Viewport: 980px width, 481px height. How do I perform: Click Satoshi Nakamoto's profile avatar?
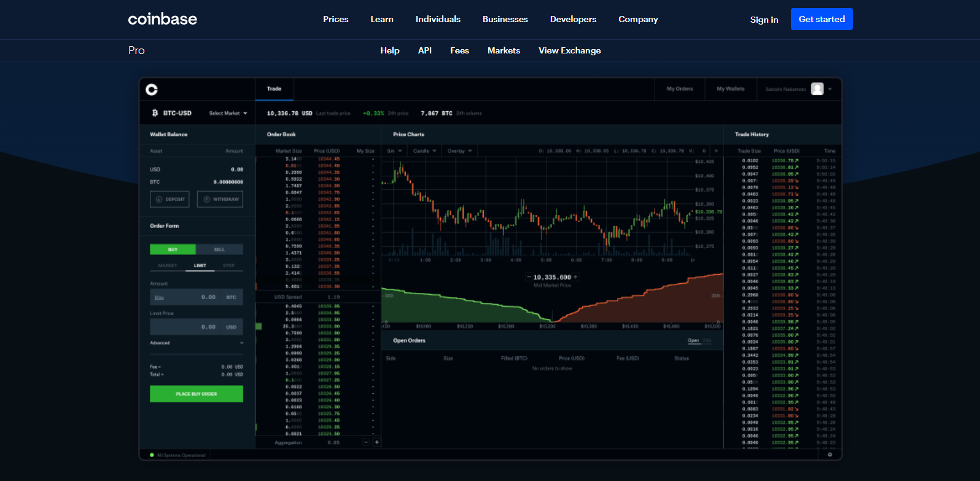[x=817, y=89]
